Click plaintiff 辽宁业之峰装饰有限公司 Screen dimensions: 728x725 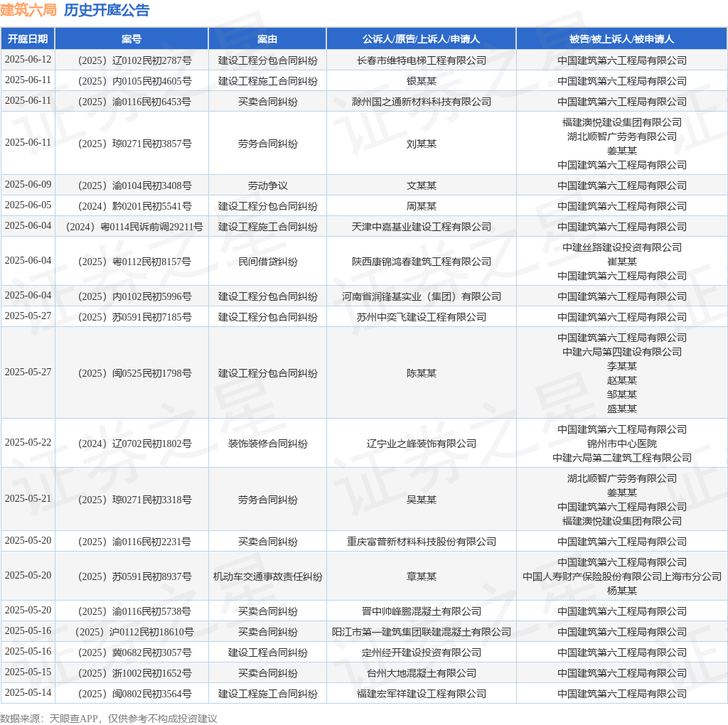421,444
